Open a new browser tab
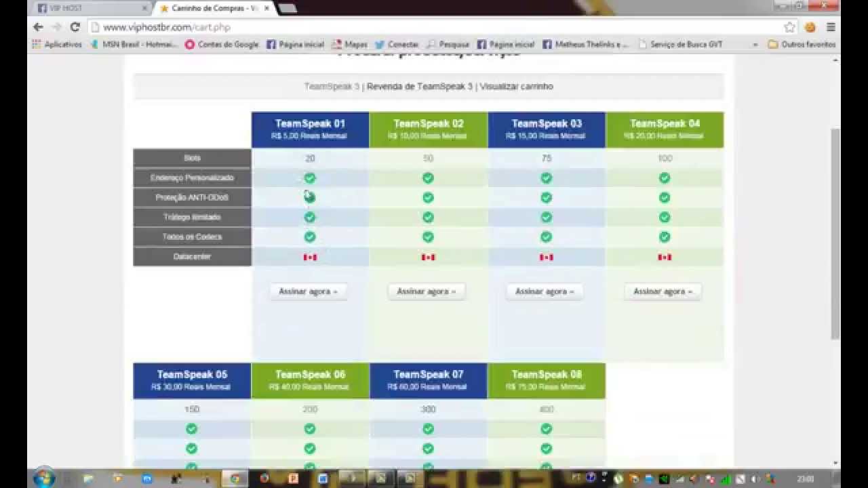Image resolution: width=868 pixels, height=488 pixels. click(x=288, y=8)
